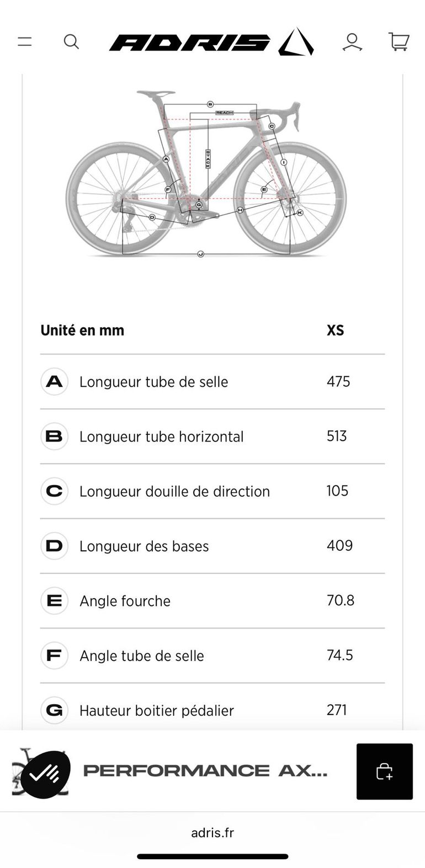Open the hamburger menu
The width and height of the screenshot is (425, 868).
tap(25, 41)
